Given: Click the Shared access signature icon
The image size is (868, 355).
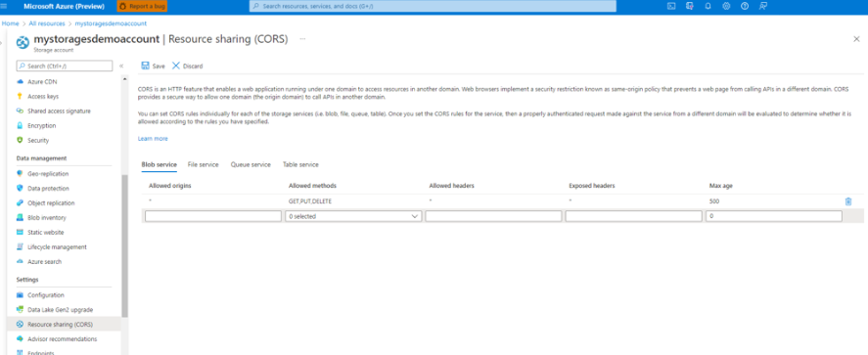Looking at the screenshot, I should 20,111.
